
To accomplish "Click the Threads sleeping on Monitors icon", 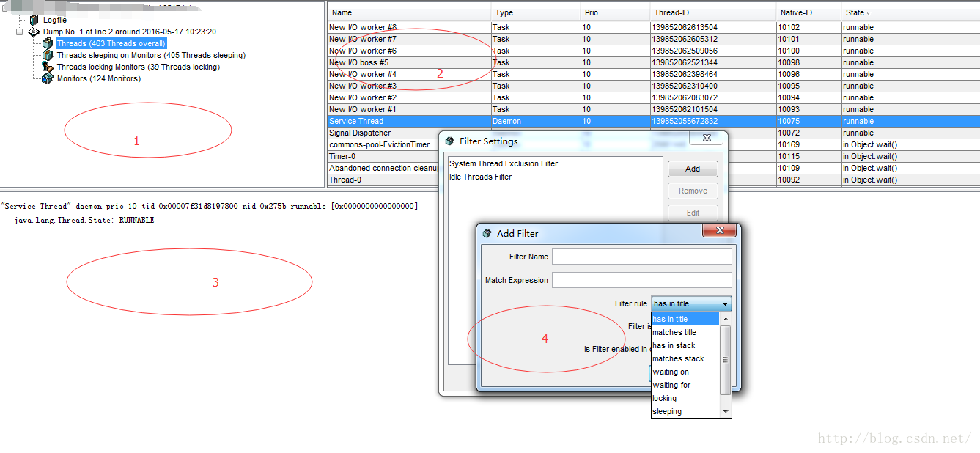I will [47, 55].
